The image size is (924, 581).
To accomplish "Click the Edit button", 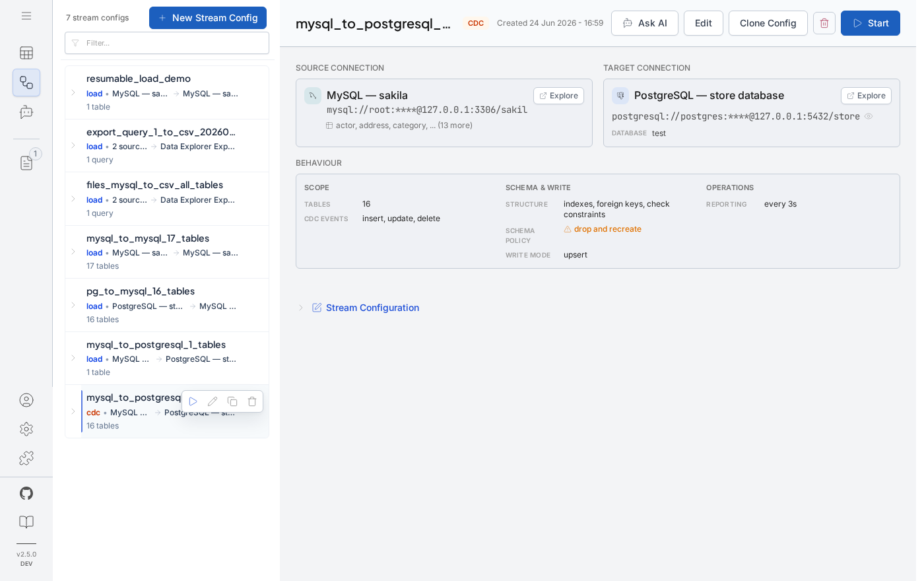I will click(704, 23).
